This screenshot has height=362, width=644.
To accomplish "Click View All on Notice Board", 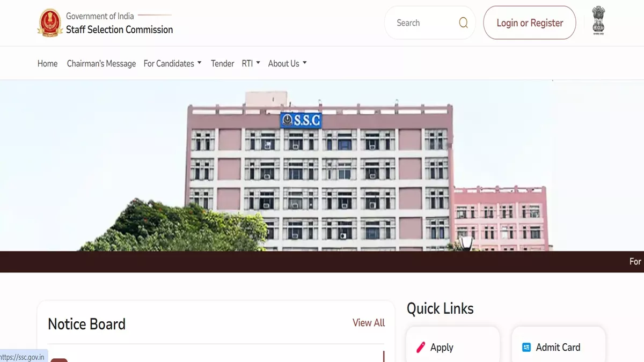I will (x=369, y=323).
